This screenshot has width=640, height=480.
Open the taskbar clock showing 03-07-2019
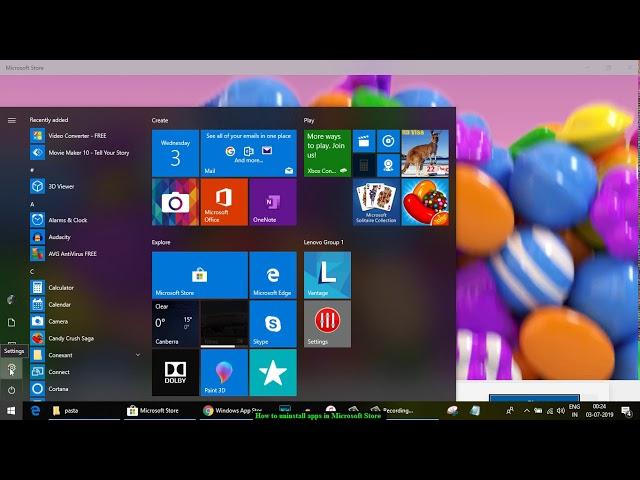(x=600, y=411)
